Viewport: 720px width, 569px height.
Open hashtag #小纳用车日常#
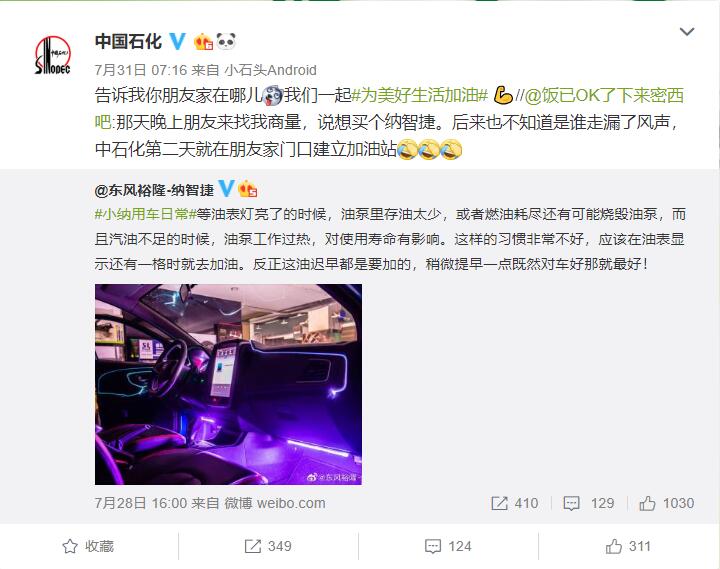[146, 214]
